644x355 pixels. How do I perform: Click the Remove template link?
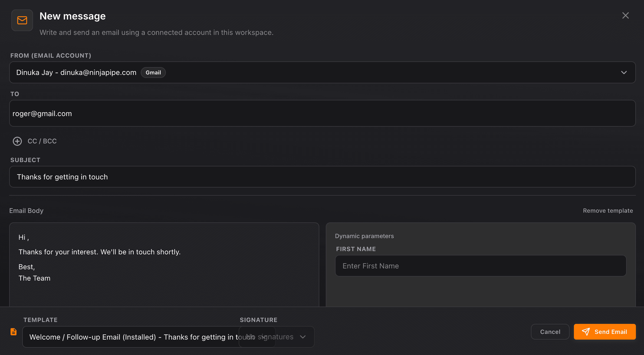608,211
